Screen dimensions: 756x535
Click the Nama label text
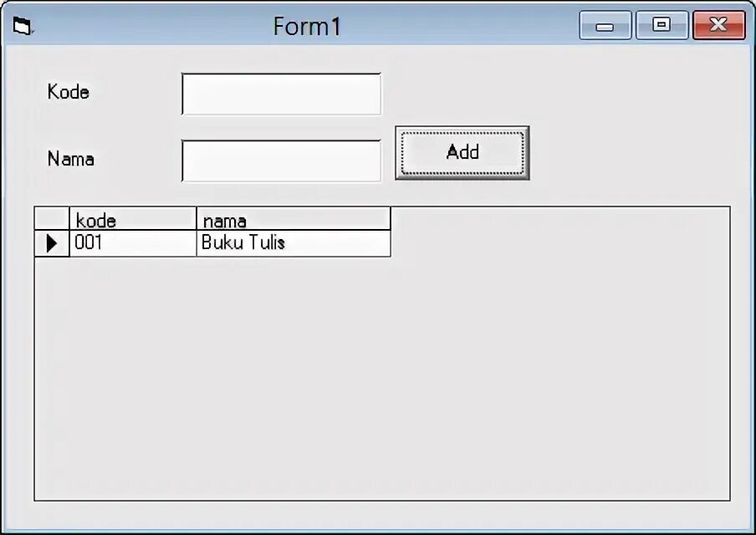click(71, 159)
